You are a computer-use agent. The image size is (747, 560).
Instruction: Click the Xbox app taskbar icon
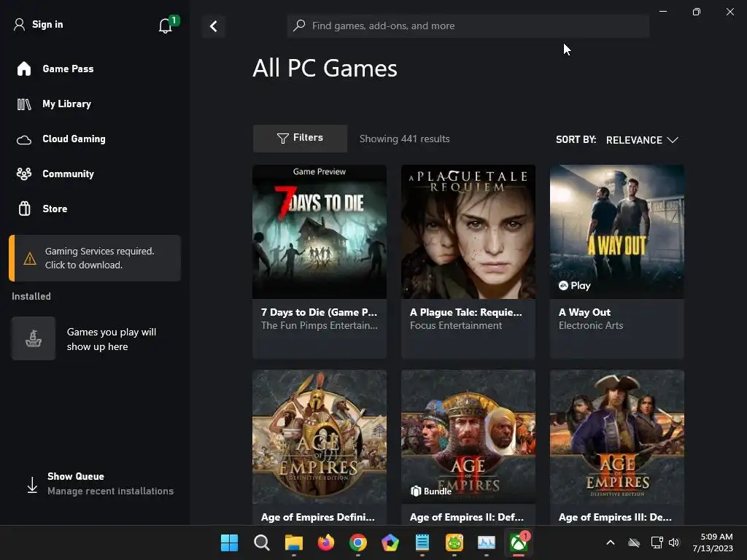tap(519, 542)
